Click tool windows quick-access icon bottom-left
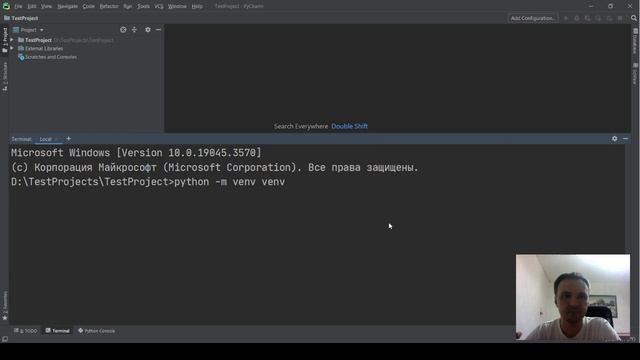Image resolution: width=640 pixels, height=360 pixels. (5, 339)
